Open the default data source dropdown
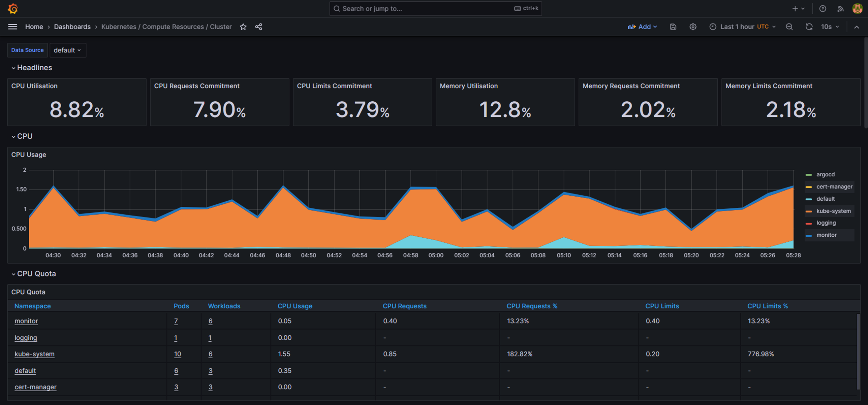 [67, 50]
